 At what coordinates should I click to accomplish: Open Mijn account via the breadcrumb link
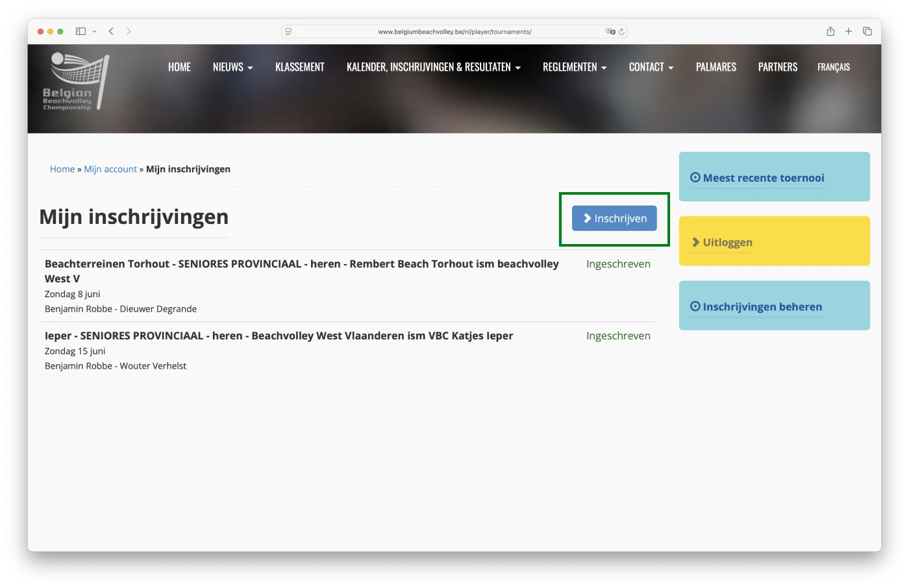110,169
